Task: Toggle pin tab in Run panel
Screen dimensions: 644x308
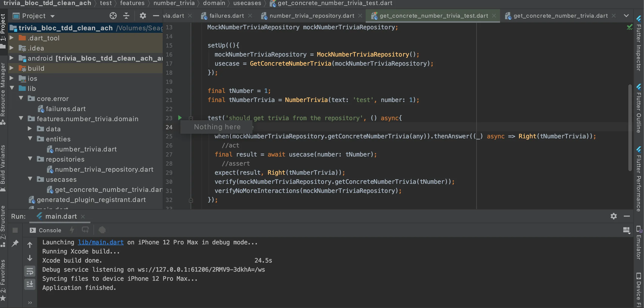Action: 15,243
